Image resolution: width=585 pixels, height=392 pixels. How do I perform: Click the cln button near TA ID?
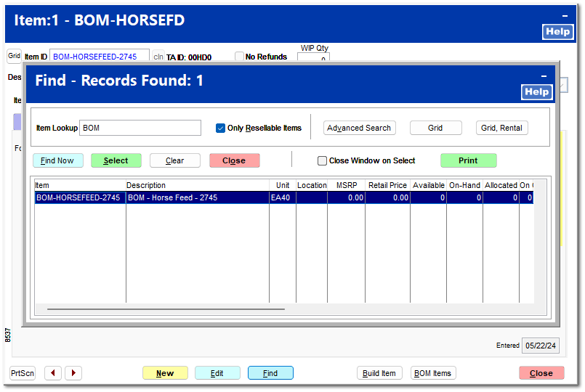[x=158, y=57]
